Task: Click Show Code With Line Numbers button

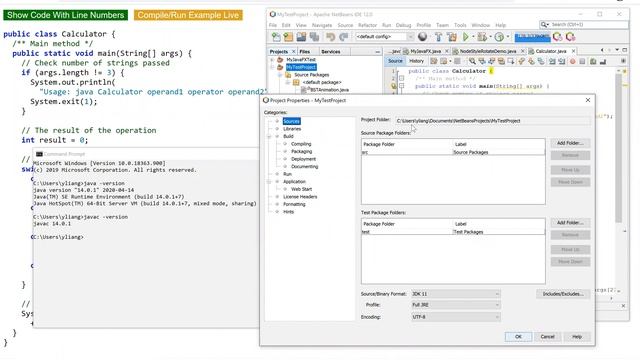Action: (65, 15)
